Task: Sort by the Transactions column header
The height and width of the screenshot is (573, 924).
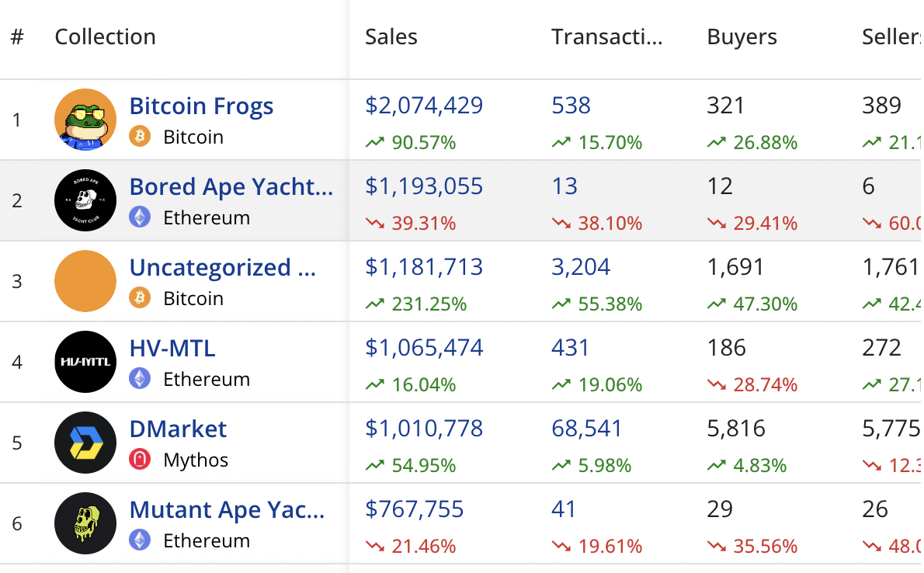Action: click(x=606, y=37)
